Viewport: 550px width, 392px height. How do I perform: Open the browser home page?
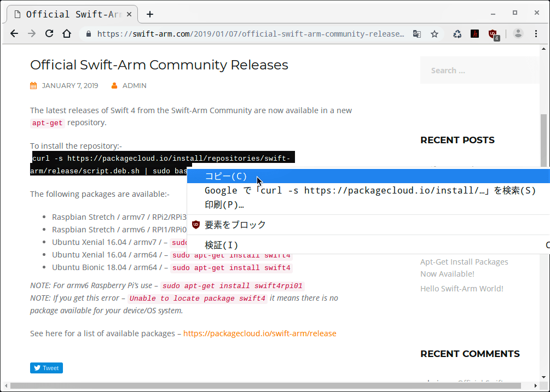[x=67, y=34]
